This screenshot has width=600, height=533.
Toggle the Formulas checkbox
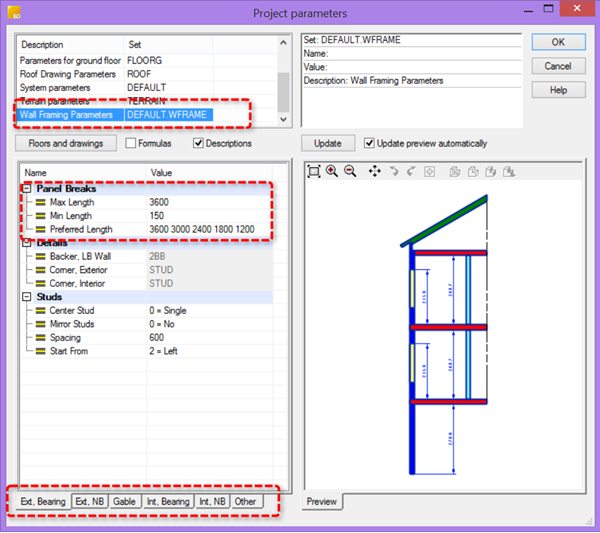(x=131, y=143)
